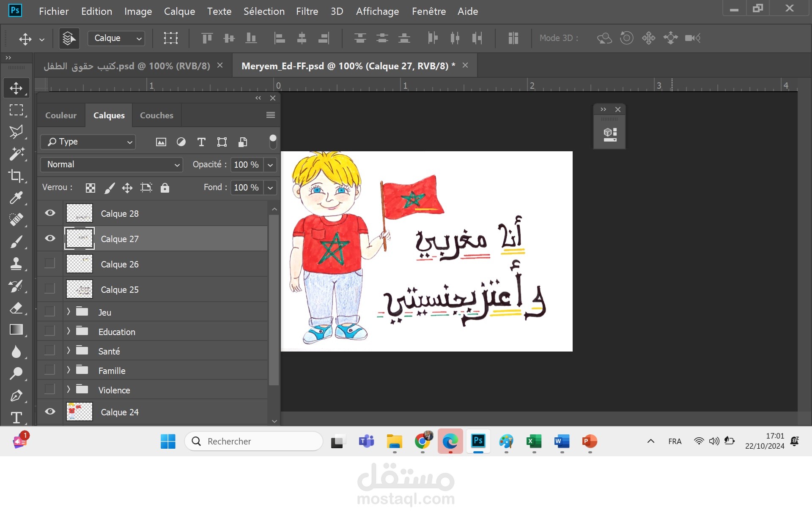
Task: Show the Calque 26 layer
Action: (x=50, y=264)
